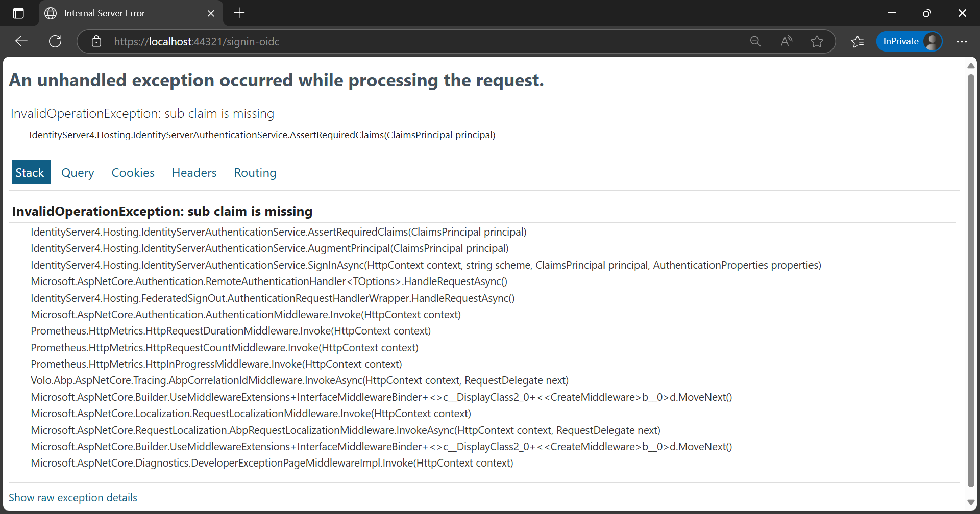Open the Zoom magnifier icon
The width and height of the screenshot is (980, 514).
(x=755, y=41)
